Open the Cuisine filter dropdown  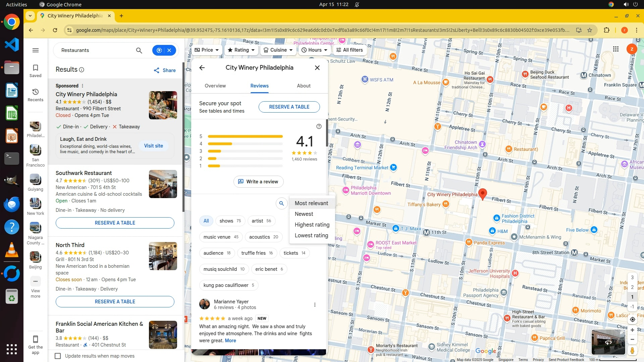(278, 50)
